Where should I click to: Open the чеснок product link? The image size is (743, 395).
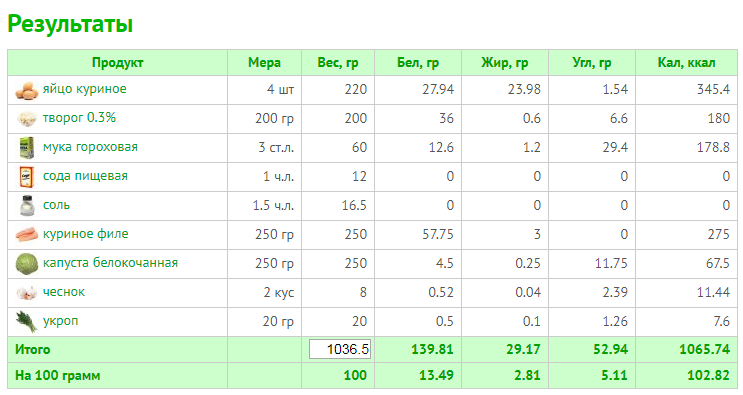point(64,292)
